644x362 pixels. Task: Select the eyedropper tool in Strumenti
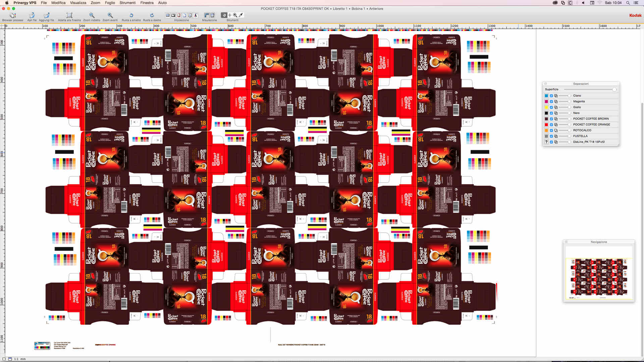pos(241,15)
